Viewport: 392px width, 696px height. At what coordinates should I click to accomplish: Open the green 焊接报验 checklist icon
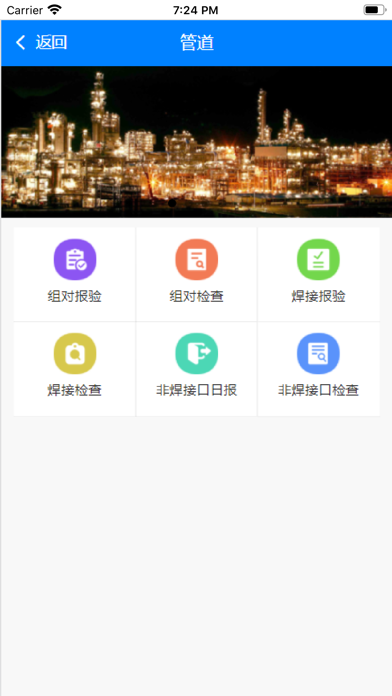click(318, 260)
